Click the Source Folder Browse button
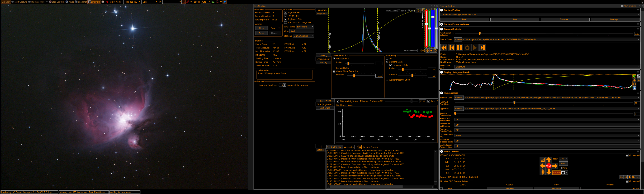The image size is (644, 194). coord(458,39)
